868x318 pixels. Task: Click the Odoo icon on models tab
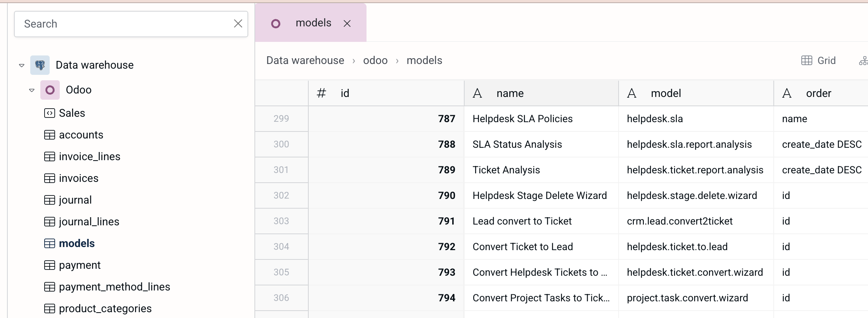pyautogui.click(x=276, y=24)
